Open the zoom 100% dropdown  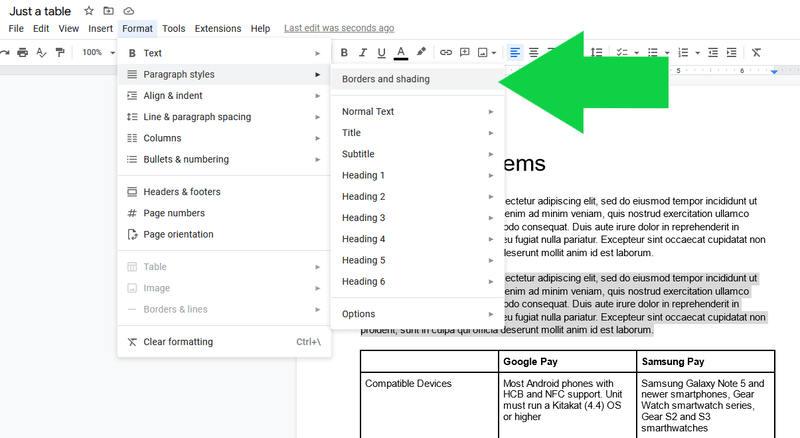point(98,52)
